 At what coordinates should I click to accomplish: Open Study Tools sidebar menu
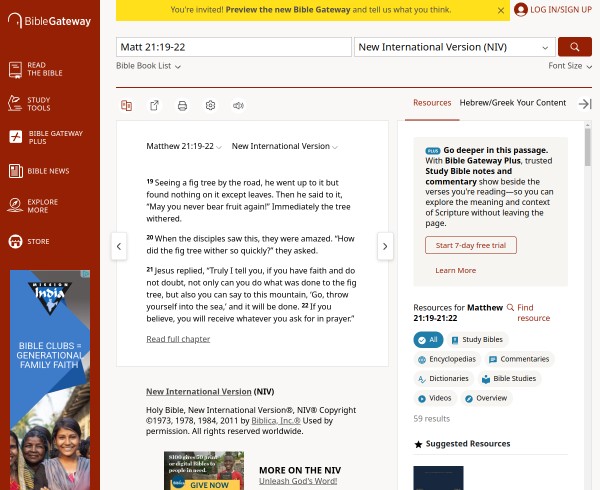[29, 104]
